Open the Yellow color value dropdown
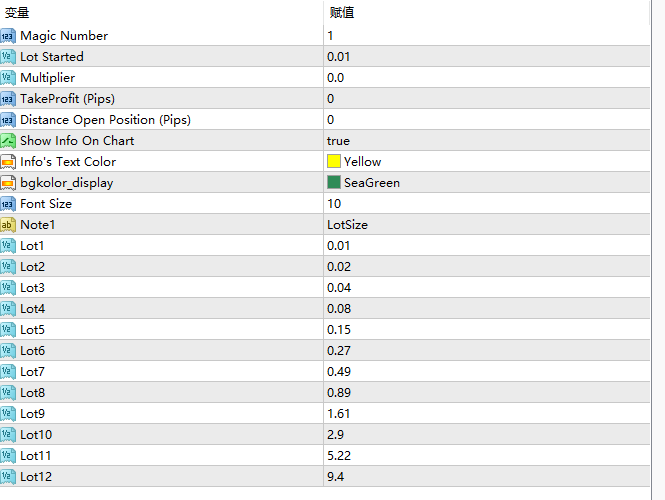This screenshot has height=500, width=665. (x=362, y=162)
